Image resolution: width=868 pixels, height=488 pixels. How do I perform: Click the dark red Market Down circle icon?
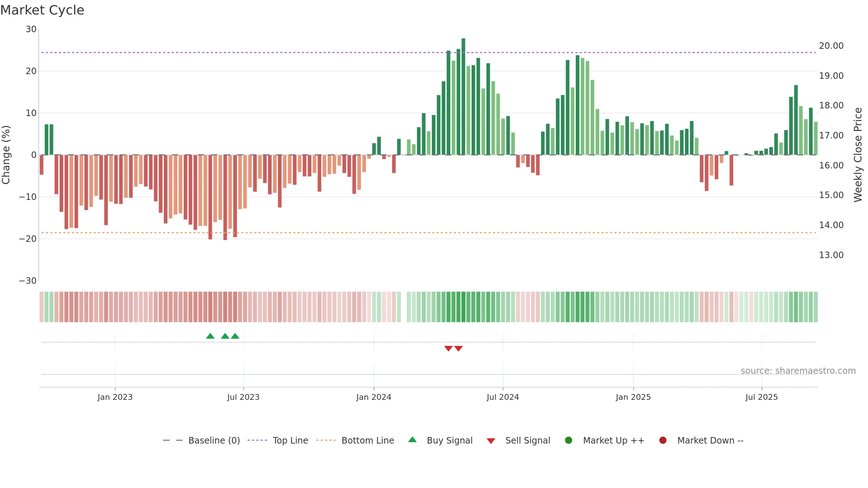[663, 440]
